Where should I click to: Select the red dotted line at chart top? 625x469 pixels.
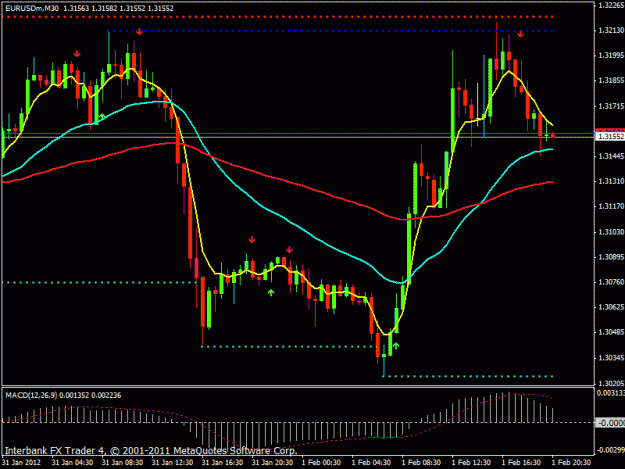(279, 17)
